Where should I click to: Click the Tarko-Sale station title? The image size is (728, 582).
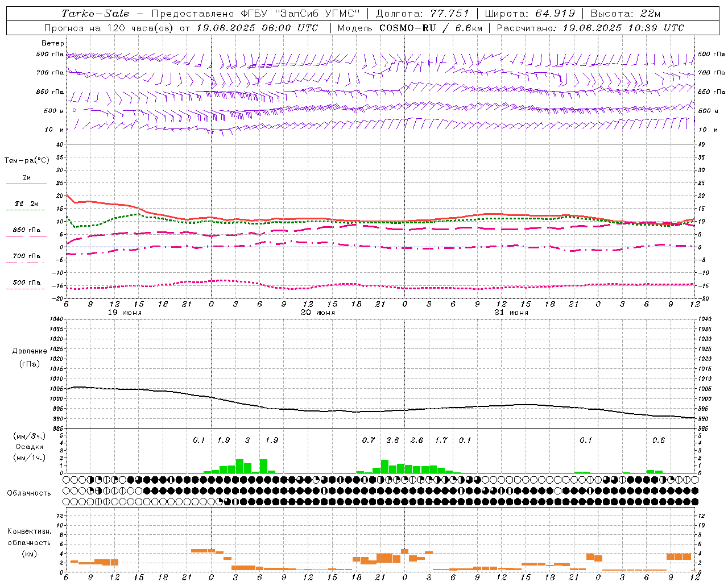[95, 14]
